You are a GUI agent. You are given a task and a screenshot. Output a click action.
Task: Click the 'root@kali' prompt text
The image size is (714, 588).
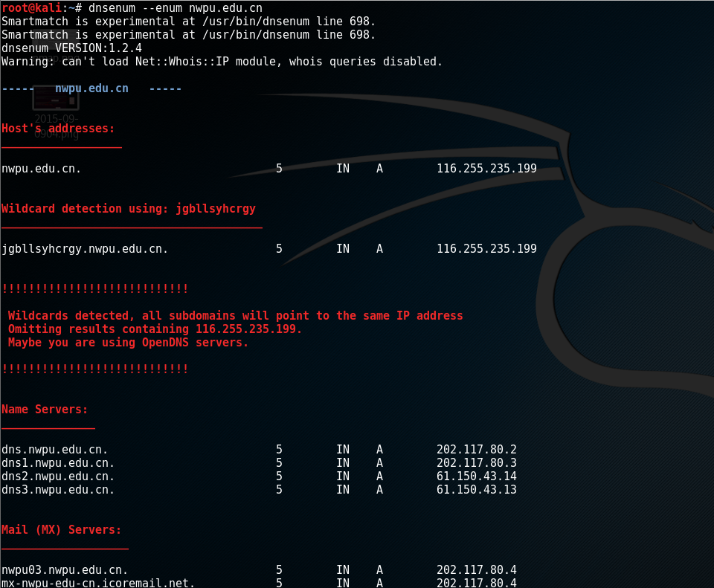point(31,8)
